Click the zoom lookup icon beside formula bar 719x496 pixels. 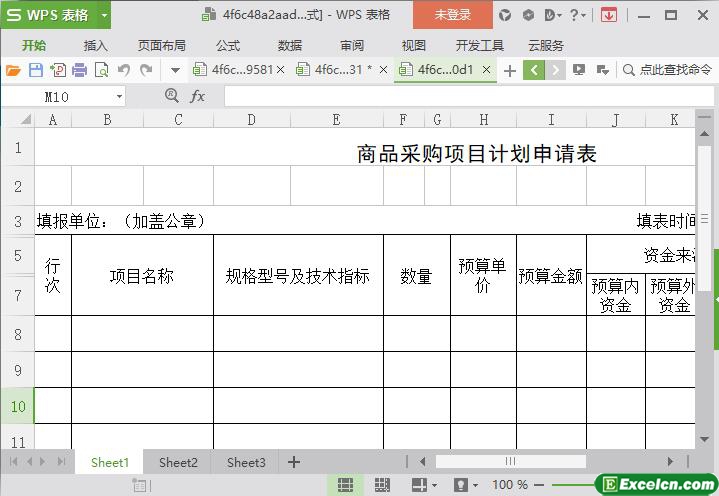click(x=171, y=95)
